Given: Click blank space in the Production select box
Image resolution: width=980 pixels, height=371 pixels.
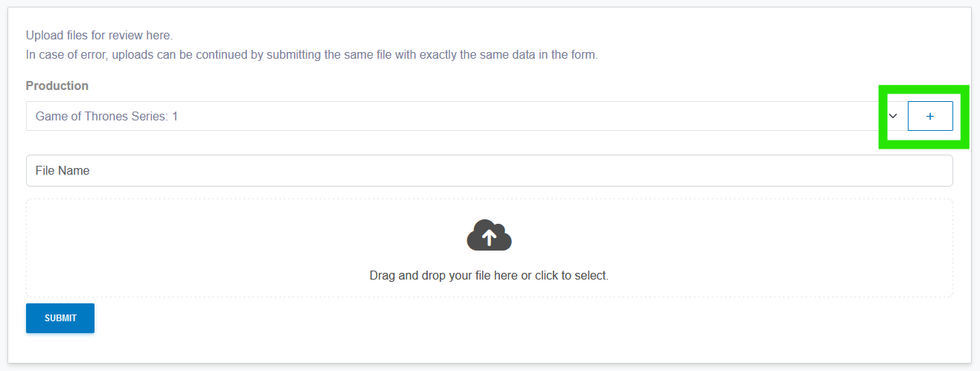Looking at the screenshot, I should (595, 116).
